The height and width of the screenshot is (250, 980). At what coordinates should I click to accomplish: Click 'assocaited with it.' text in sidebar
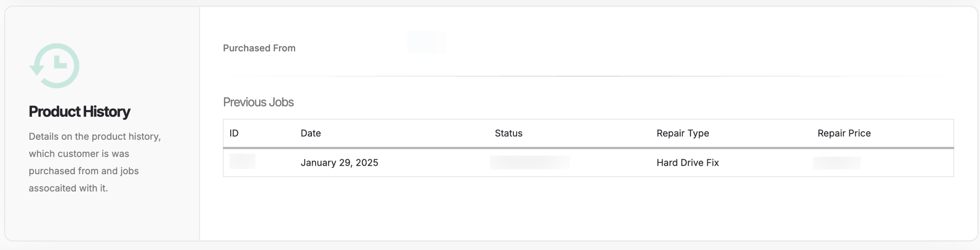tap(68, 188)
